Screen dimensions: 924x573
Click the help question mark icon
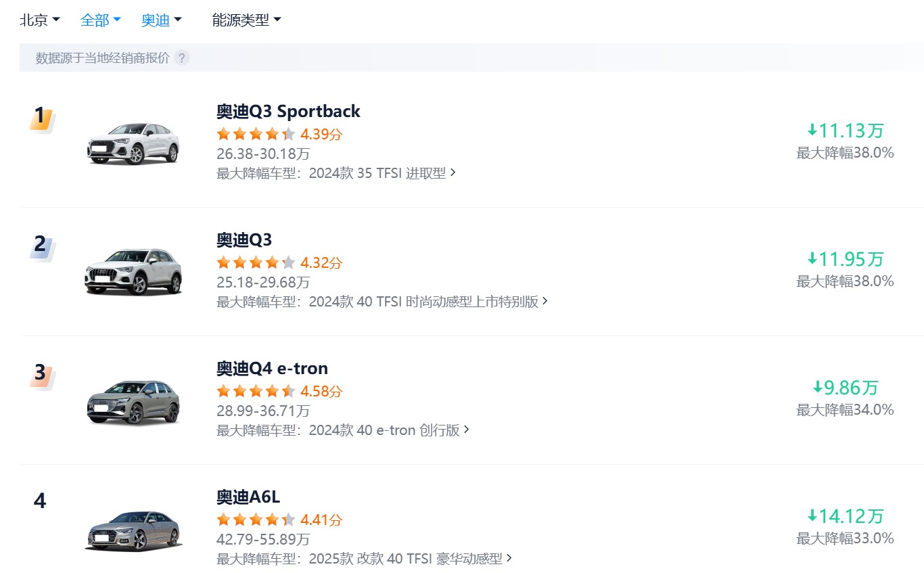point(181,58)
